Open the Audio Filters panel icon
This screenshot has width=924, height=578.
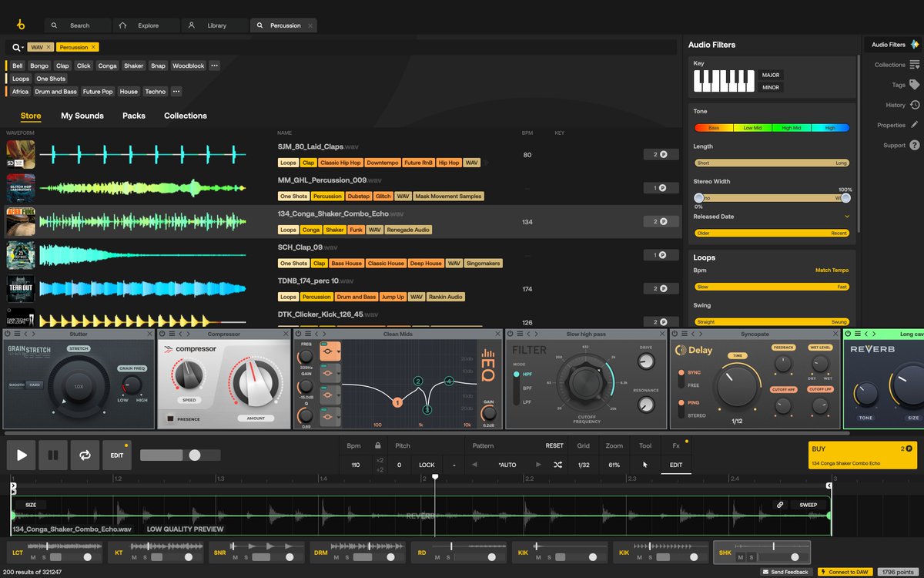915,45
